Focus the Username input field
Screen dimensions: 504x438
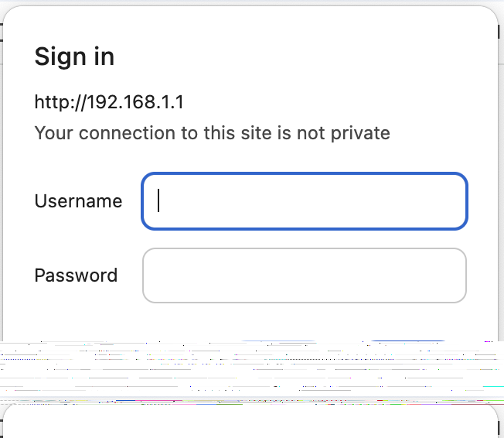(305, 201)
